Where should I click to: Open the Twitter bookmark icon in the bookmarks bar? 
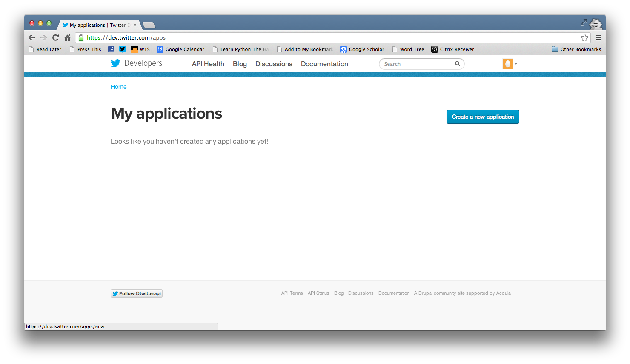pos(123,49)
